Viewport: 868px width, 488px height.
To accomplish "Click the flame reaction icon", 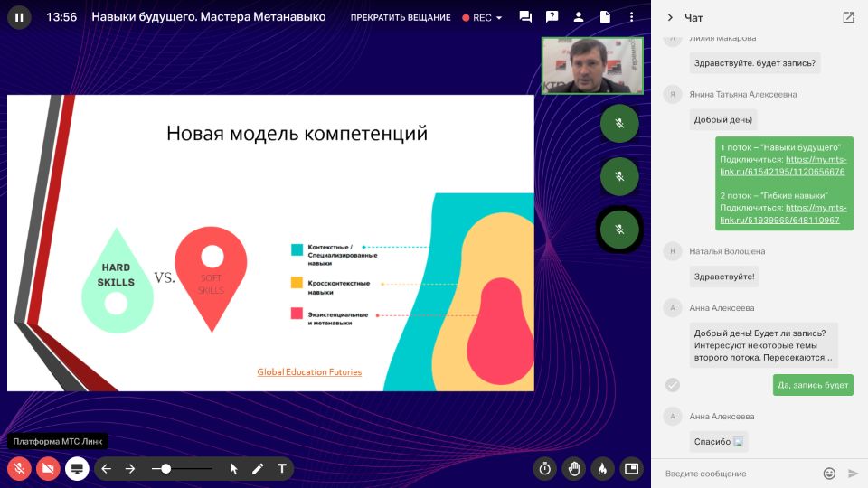I will [603, 469].
